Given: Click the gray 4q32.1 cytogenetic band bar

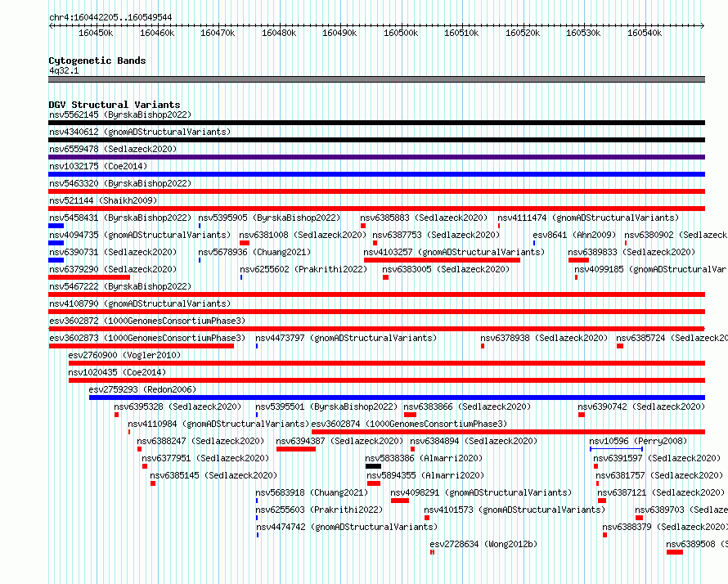Looking at the screenshot, I should coord(376,79).
